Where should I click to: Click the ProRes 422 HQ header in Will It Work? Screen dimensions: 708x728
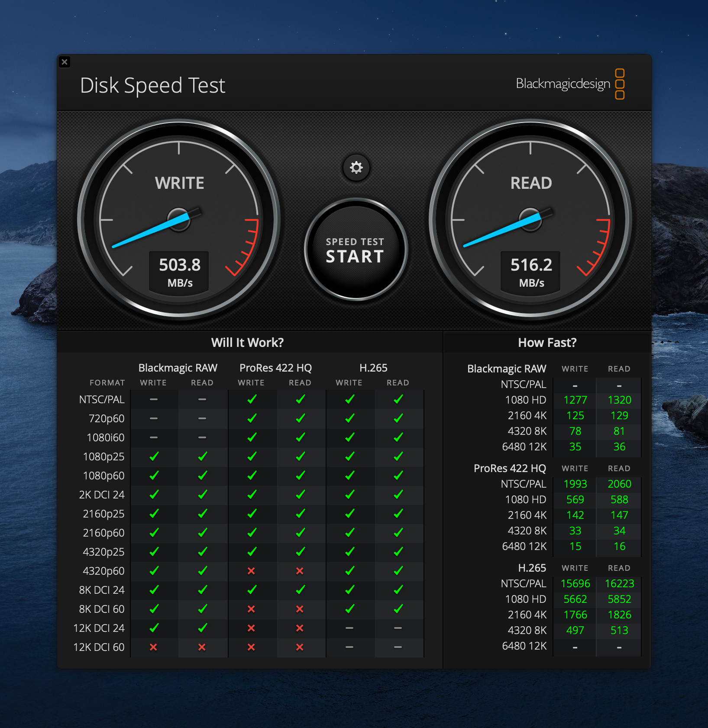[275, 368]
